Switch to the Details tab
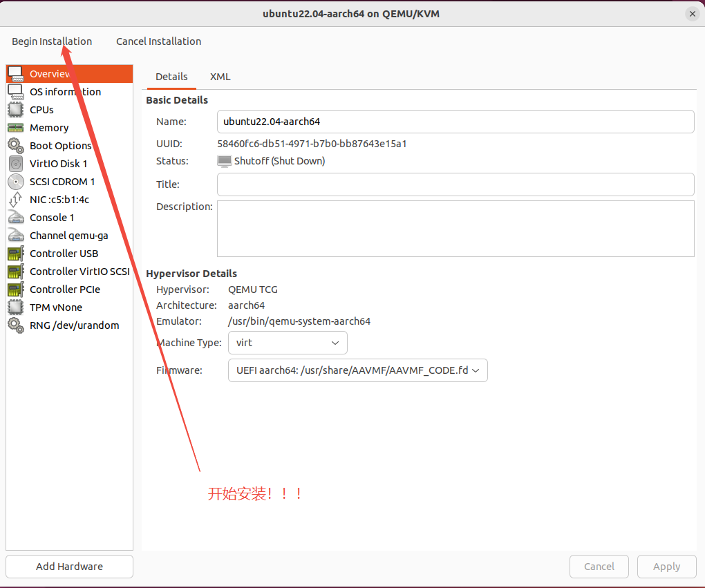Screen dimensions: 705x588 point(171,77)
